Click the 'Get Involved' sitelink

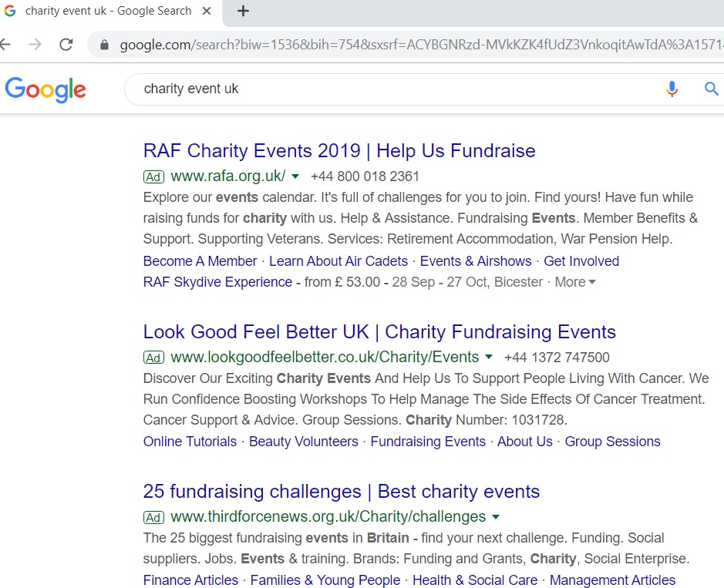(581, 261)
